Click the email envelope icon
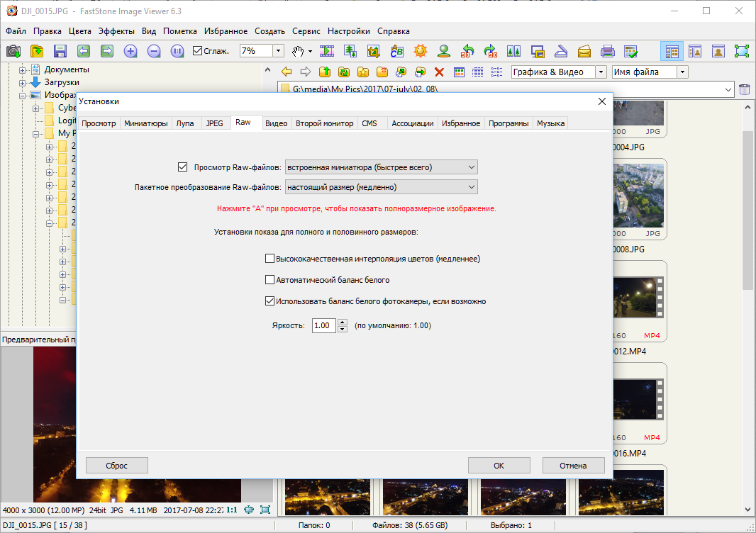 (584, 51)
